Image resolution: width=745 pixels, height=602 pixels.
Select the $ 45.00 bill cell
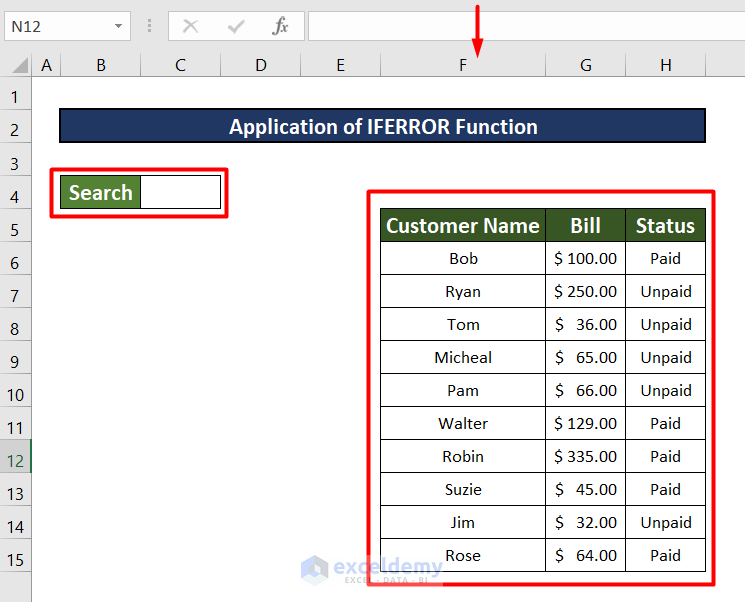(585, 489)
